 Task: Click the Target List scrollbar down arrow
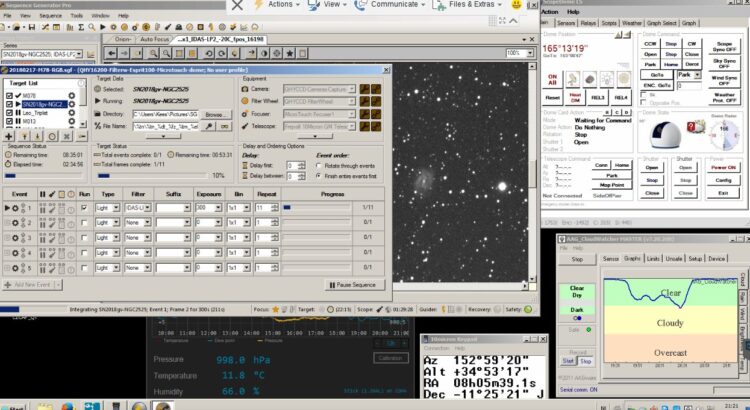83,124
